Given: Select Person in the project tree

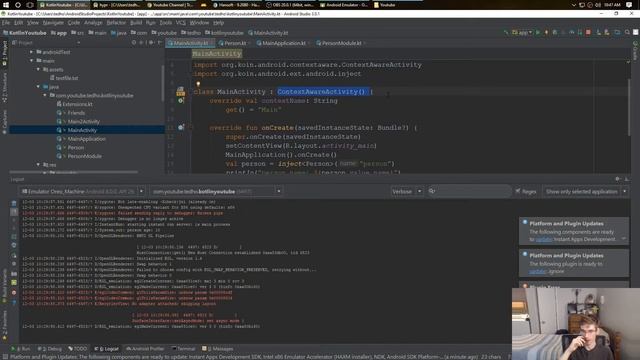Looking at the screenshot, I should 70,147.
